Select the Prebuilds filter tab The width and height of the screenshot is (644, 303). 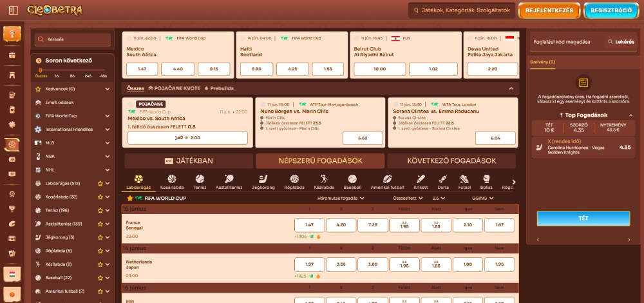tap(219, 88)
